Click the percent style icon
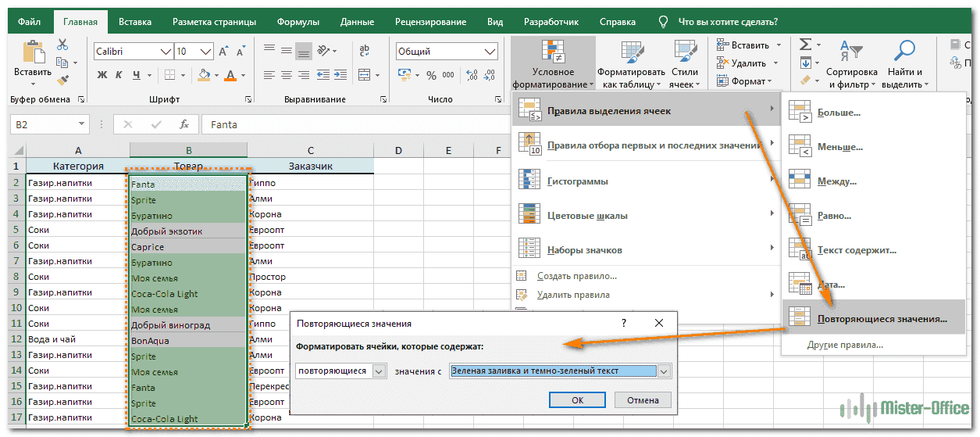 (x=431, y=75)
